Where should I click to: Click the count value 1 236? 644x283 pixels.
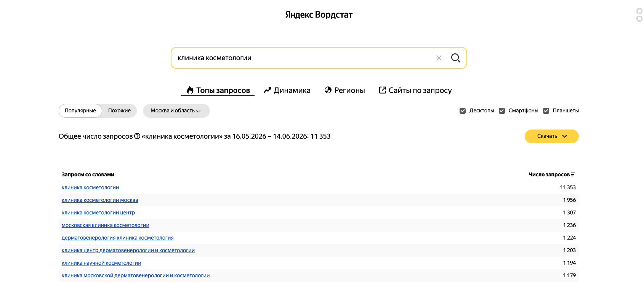pos(569,225)
